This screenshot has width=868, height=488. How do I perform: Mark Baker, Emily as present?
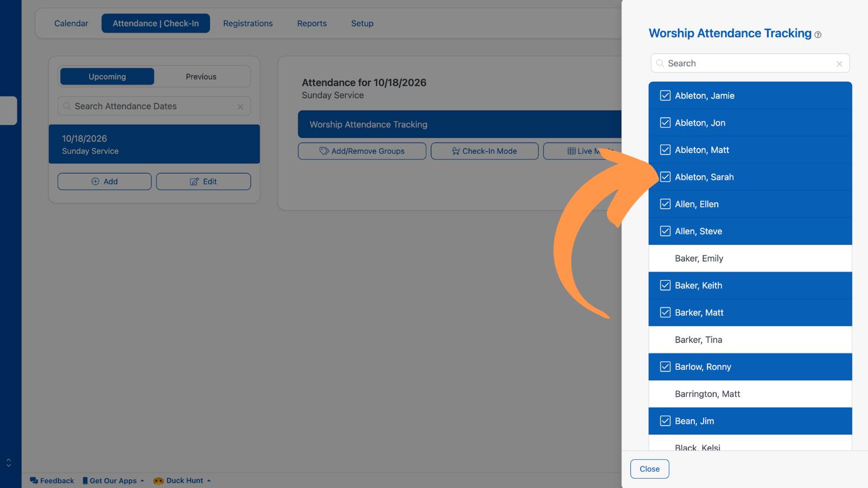[750, 258]
